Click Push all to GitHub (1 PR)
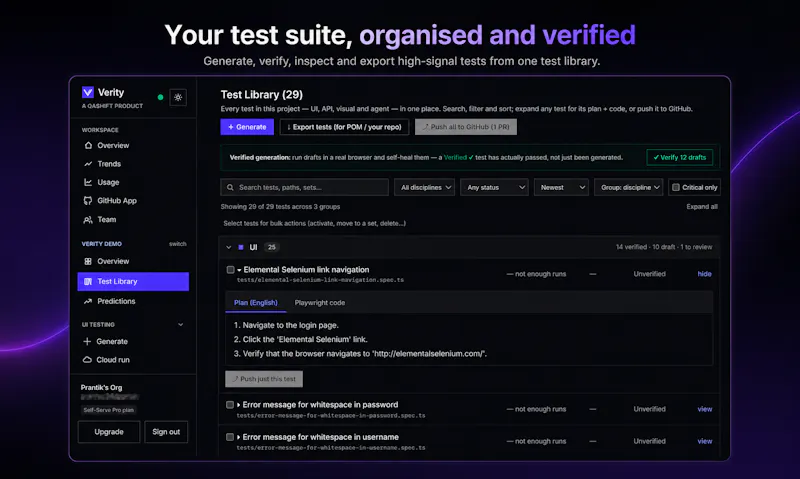The height and width of the screenshot is (479, 800). pyautogui.click(x=466, y=127)
